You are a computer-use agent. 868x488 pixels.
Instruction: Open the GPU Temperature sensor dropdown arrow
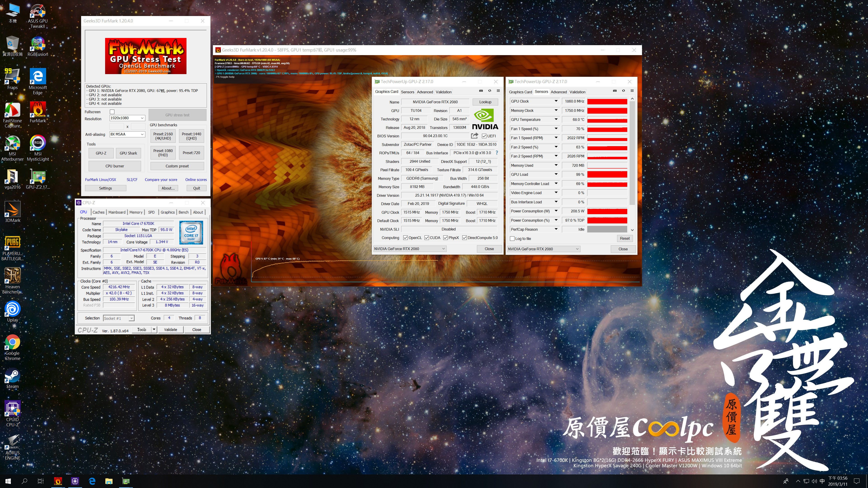pos(556,120)
